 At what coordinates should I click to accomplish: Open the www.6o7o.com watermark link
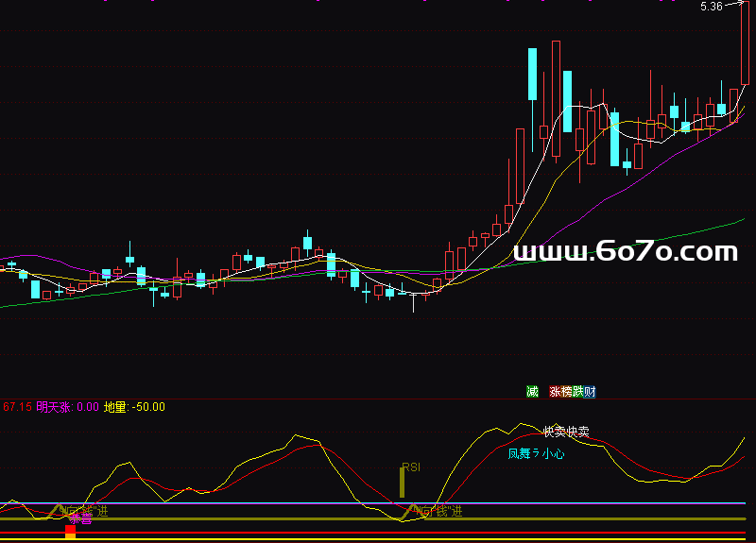[625, 251]
